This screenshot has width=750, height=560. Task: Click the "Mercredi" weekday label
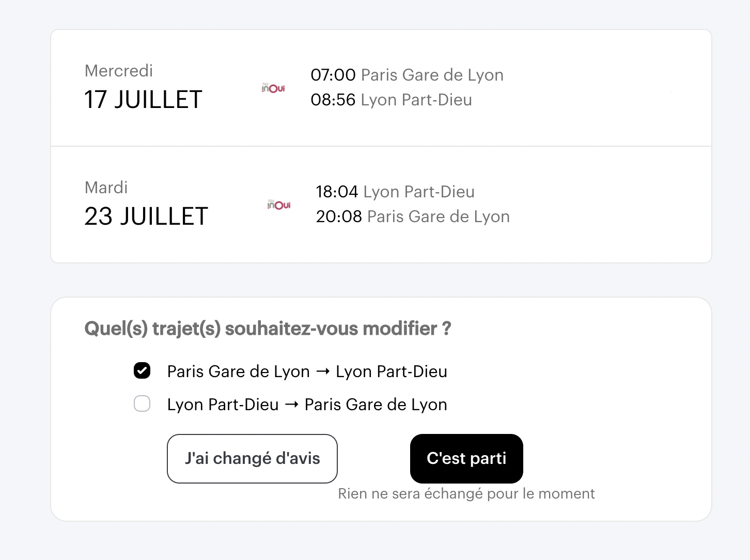118,71
